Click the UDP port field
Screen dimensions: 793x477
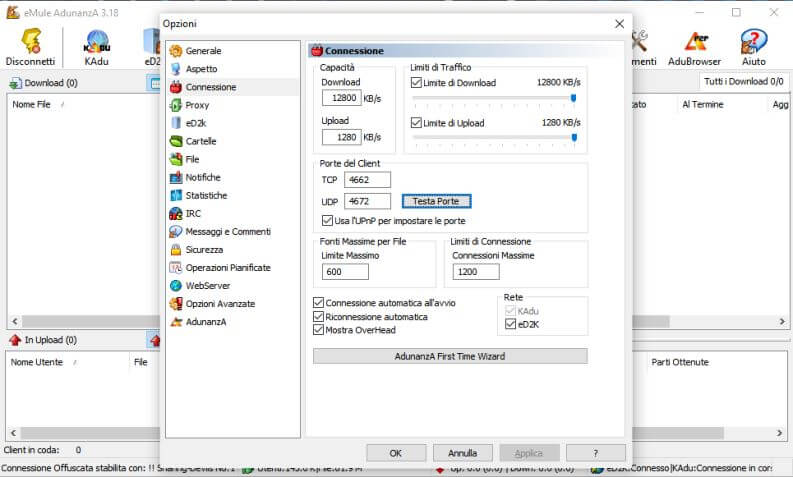367,201
